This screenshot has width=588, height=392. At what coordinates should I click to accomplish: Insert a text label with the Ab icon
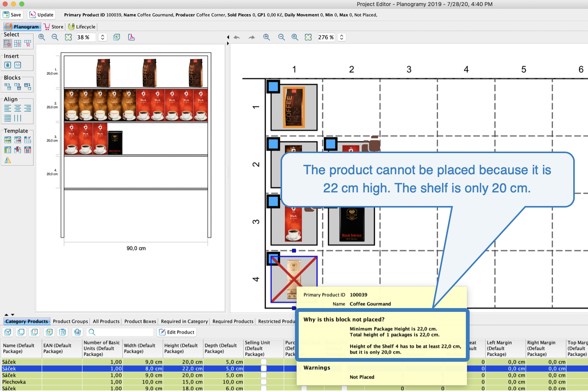point(18,65)
